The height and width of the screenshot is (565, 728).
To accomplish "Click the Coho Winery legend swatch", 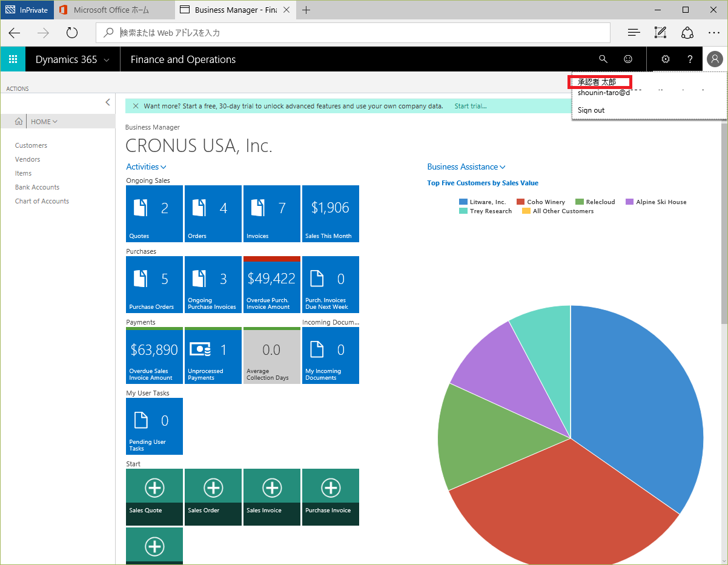I will coord(520,202).
